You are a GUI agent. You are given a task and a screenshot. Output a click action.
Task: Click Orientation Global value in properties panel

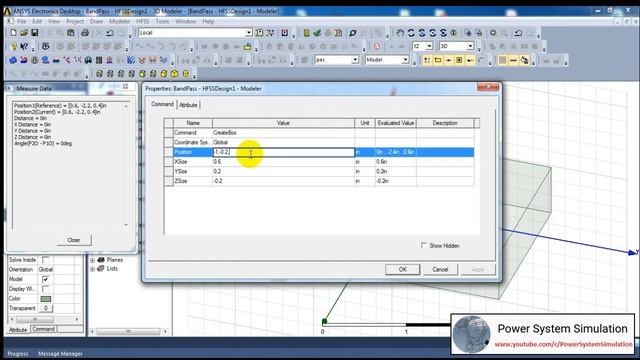tap(46, 269)
